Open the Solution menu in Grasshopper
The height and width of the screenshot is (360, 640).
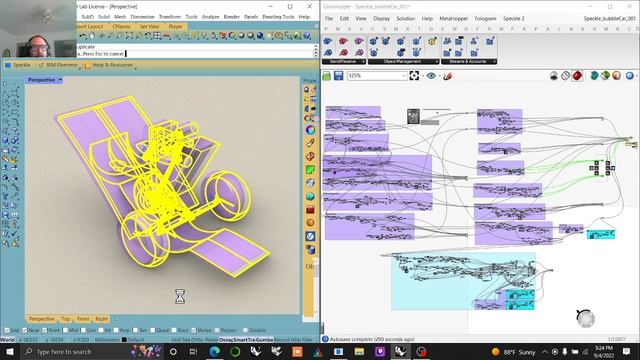pos(405,19)
